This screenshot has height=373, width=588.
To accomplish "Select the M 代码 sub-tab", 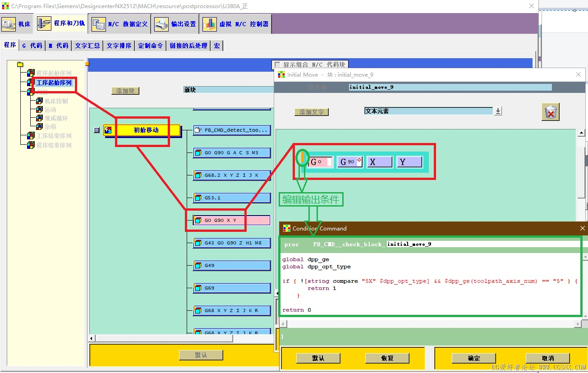I will (59, 46).
